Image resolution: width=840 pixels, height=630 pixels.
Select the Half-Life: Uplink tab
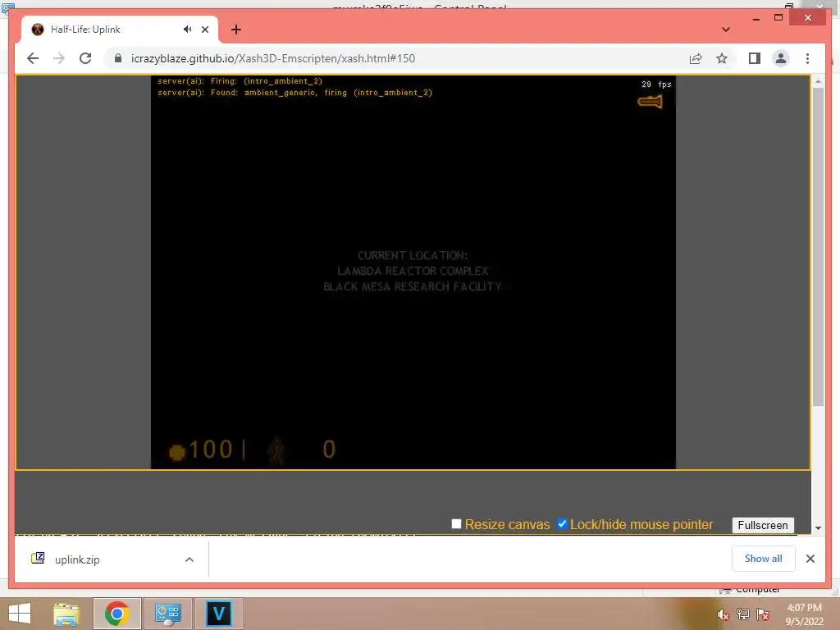(119, 30)
